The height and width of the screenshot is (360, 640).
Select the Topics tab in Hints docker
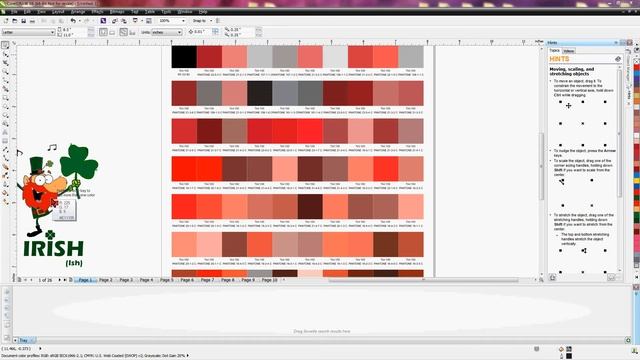click(555, 51)
